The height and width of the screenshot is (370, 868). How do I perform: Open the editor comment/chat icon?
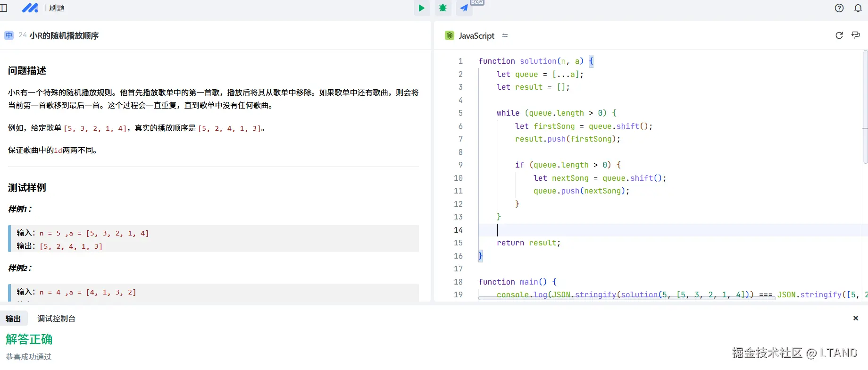point(856,35)
